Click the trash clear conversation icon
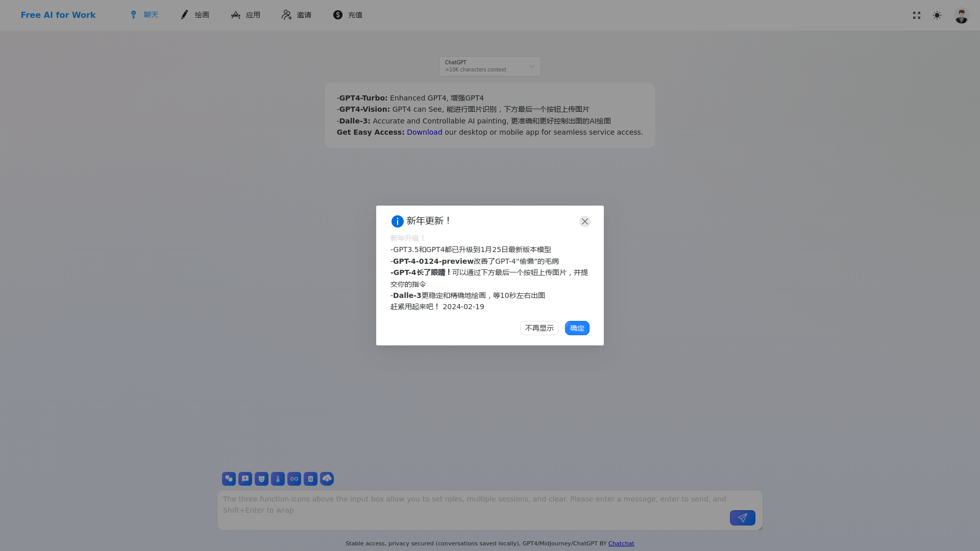Image resolution: width=980 pixels, height=551 pixels. (x=310, y=479)
